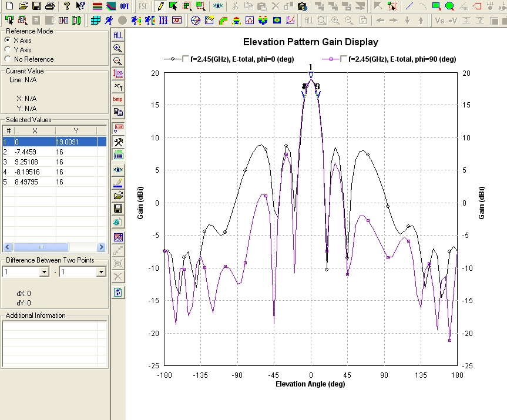Click marker 1 at the main lobe peak

pos(311,73)
